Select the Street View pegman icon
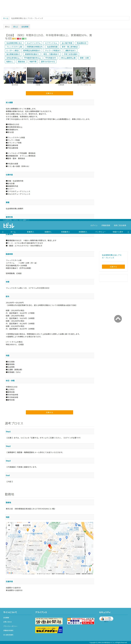131x644 pixels. coord(90,570)
